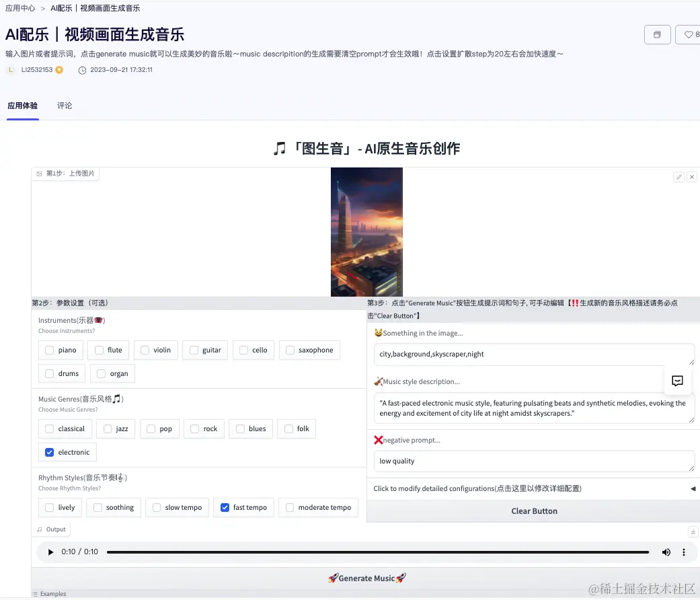The height and width of the screenshot is (600, 700).
Task: Switch to the 应用体验 tab
Action: (23, 106)
